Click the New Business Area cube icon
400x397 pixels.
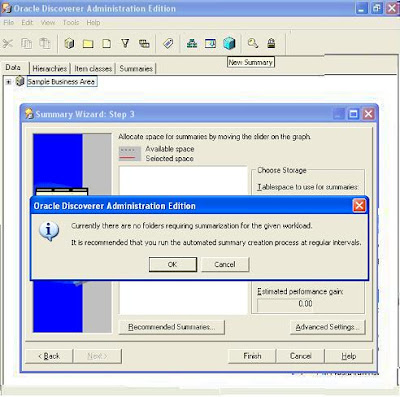click(69, 44)
